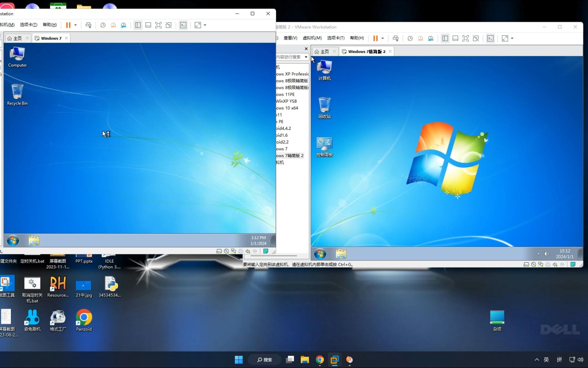Screen dimensions: 588x368
Task: Open Start menu in left VM
Action: click(13, 241)
